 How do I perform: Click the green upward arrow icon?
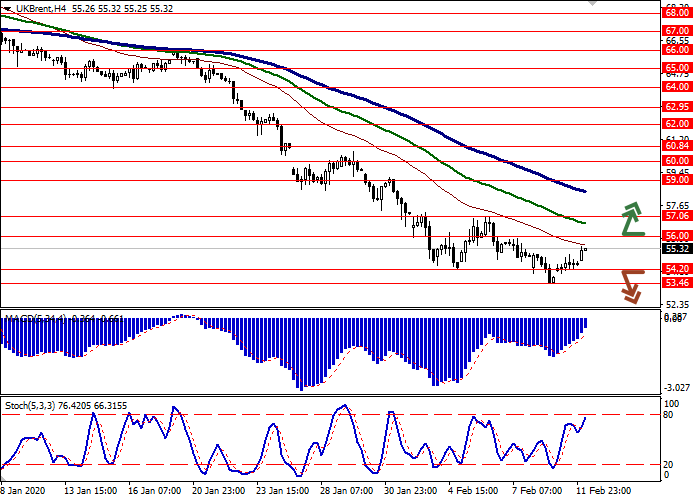pos(631,218)
